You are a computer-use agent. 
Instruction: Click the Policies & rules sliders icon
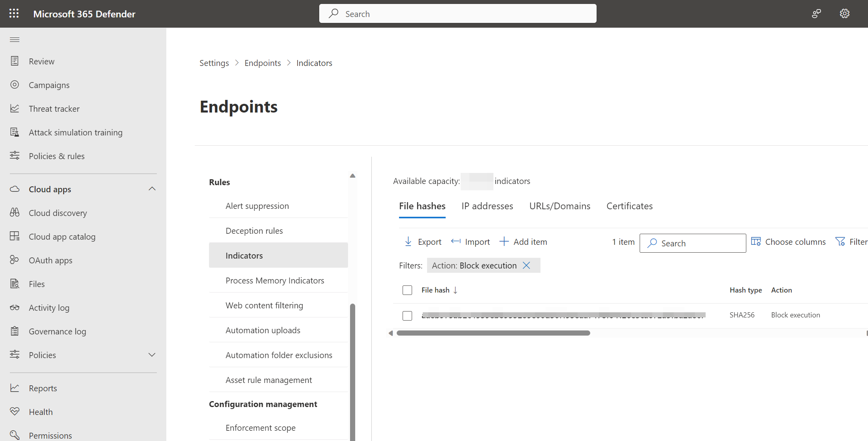click(15, 156)
